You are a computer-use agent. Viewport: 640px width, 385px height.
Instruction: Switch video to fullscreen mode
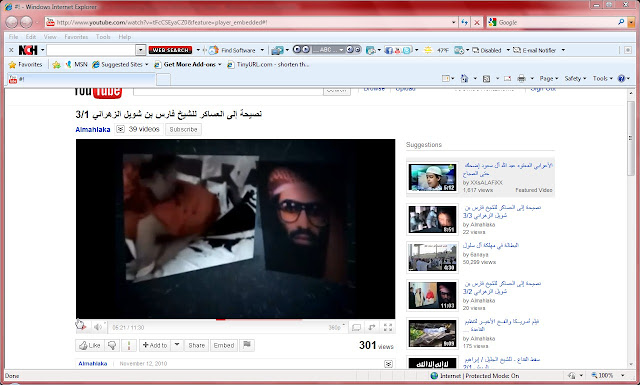pos(388,327)
